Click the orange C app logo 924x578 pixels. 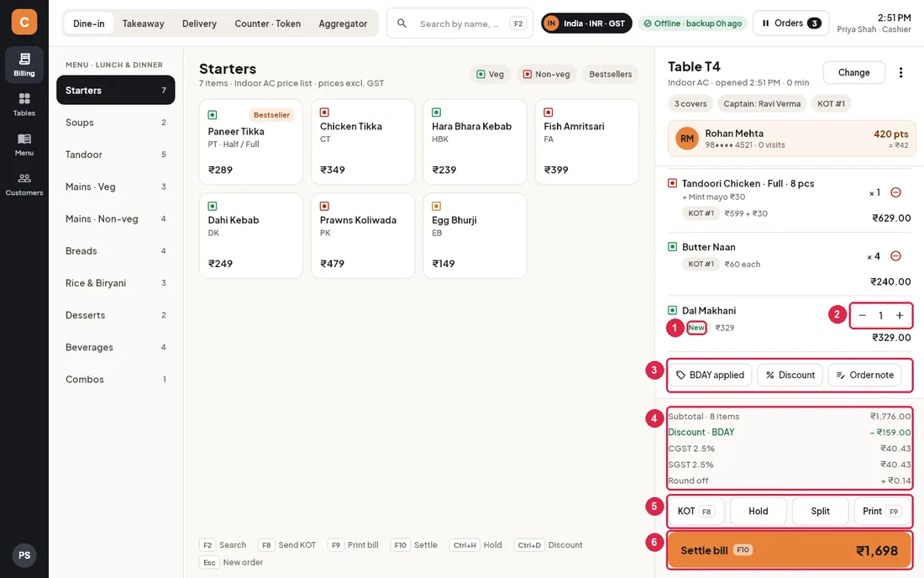tap(24, 23)
